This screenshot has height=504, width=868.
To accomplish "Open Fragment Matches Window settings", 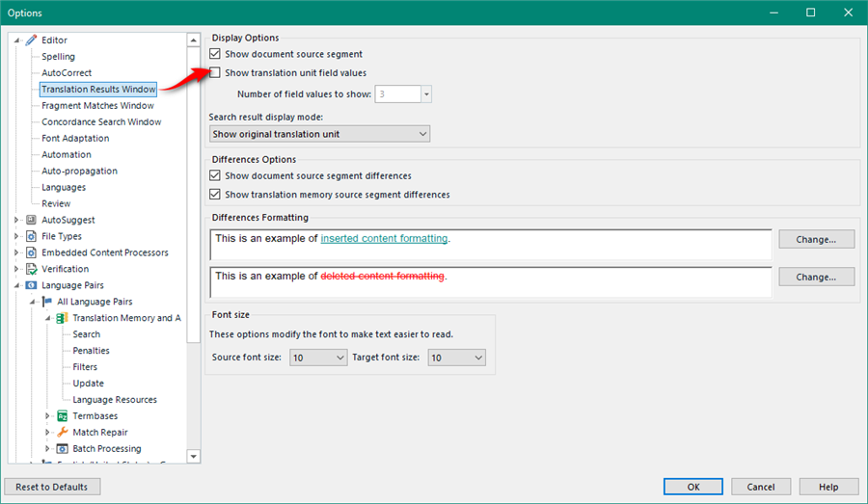I will [98, 105].
